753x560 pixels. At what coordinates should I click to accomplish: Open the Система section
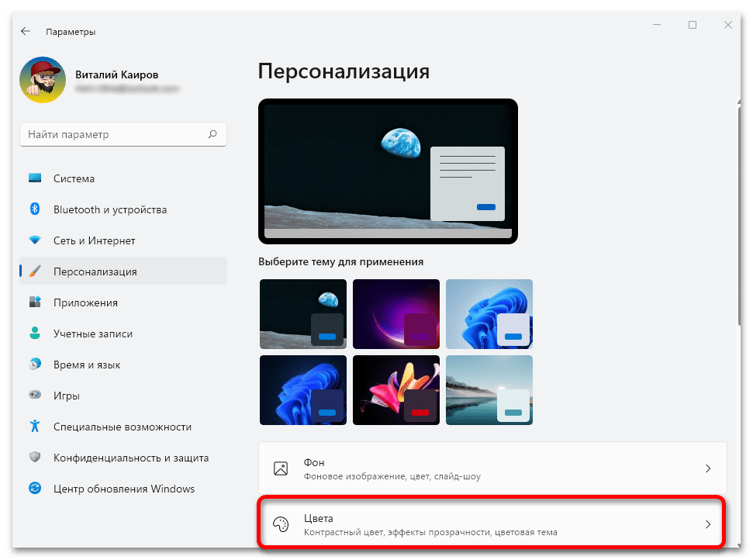click(x=123, y=178)
